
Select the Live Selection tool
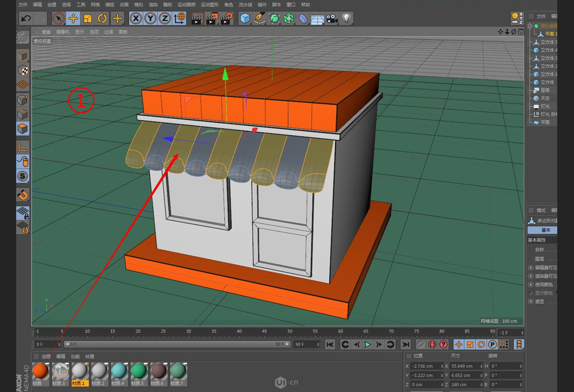[x=58, y=19]
